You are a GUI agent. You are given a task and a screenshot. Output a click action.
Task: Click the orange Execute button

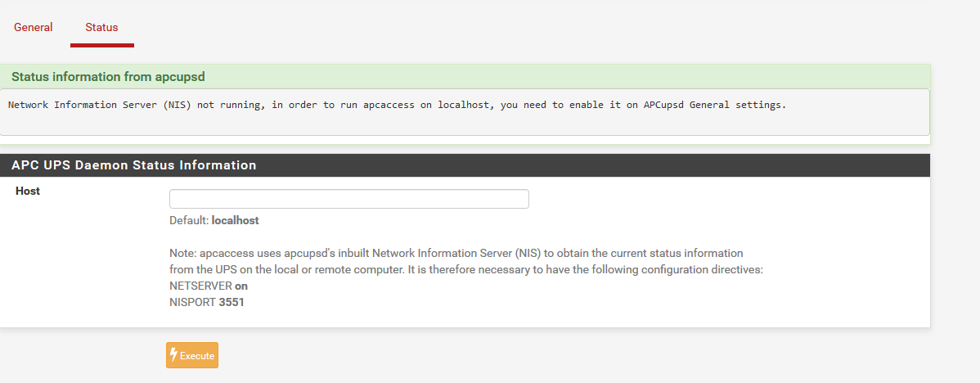pos(192,355)
